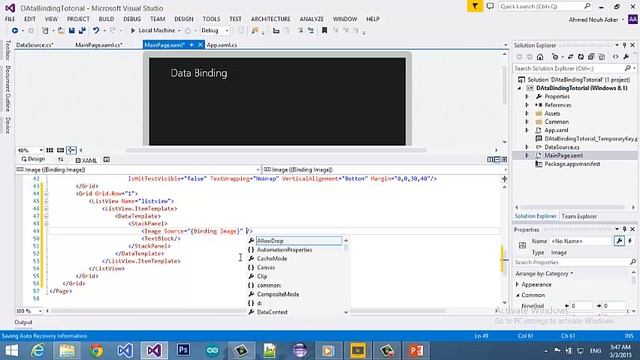Click the Sync with Active Document icon
The width and height of the screenshot is (640, 360).
pos(570,57)
